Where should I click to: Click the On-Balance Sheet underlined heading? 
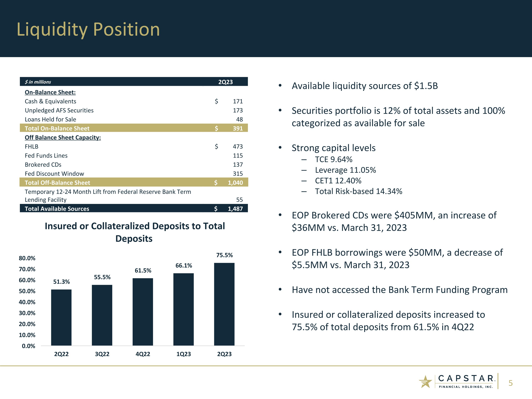pos(50,92)
